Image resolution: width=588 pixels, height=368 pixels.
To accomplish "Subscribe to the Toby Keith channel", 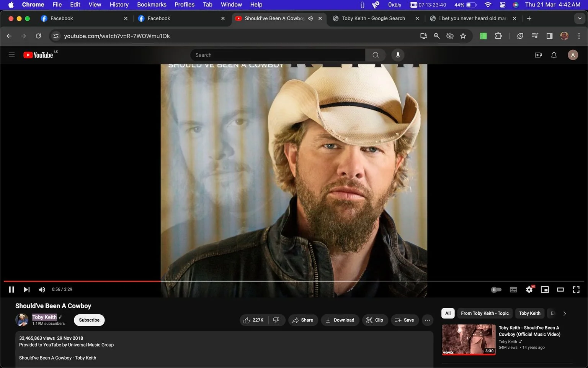I will (89, 320).
